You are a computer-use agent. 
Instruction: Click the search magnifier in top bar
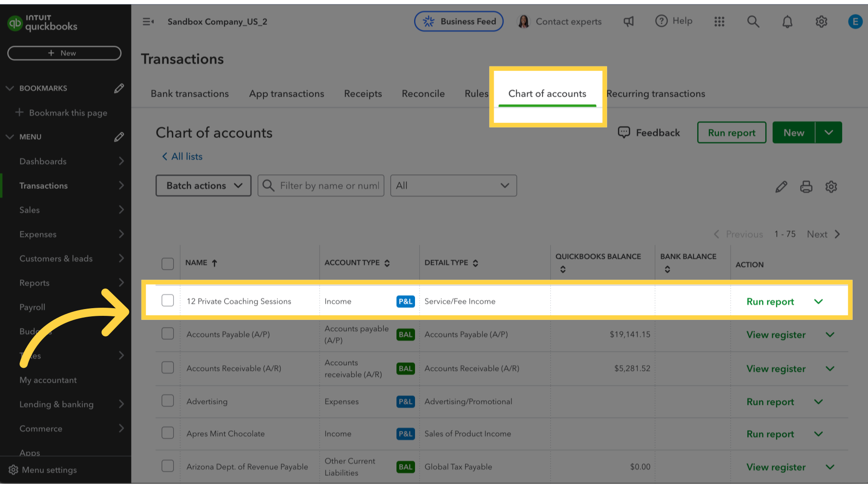coord(753,21)
